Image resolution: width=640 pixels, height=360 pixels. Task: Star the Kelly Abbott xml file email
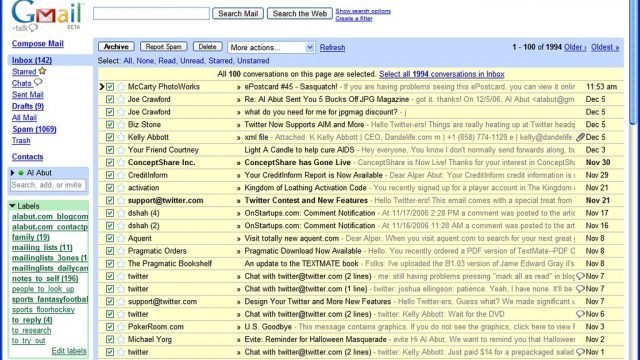[x=121, y=138]
